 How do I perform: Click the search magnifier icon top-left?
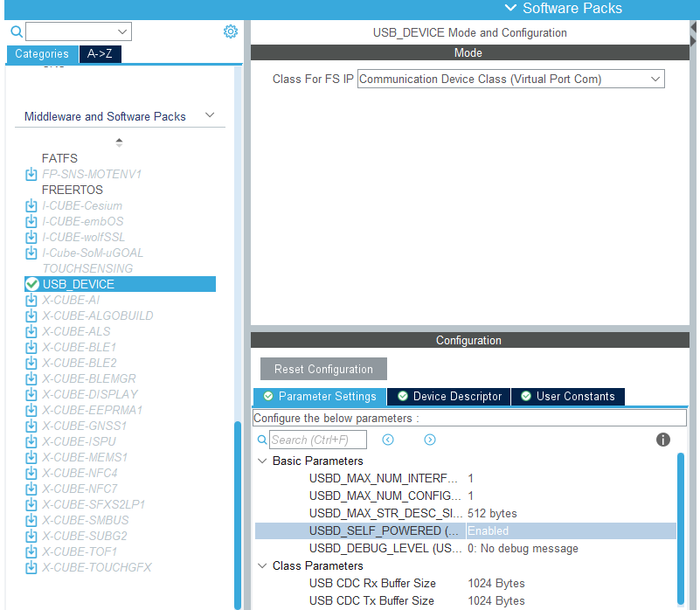pyautogui.click(x=16, y=31)
